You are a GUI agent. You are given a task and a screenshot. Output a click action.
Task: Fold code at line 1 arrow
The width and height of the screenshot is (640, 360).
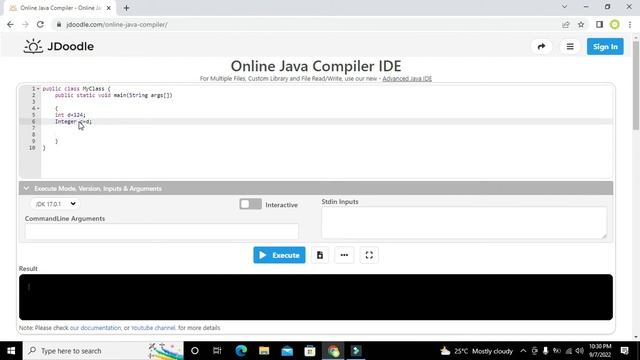(x=38, y=89)
